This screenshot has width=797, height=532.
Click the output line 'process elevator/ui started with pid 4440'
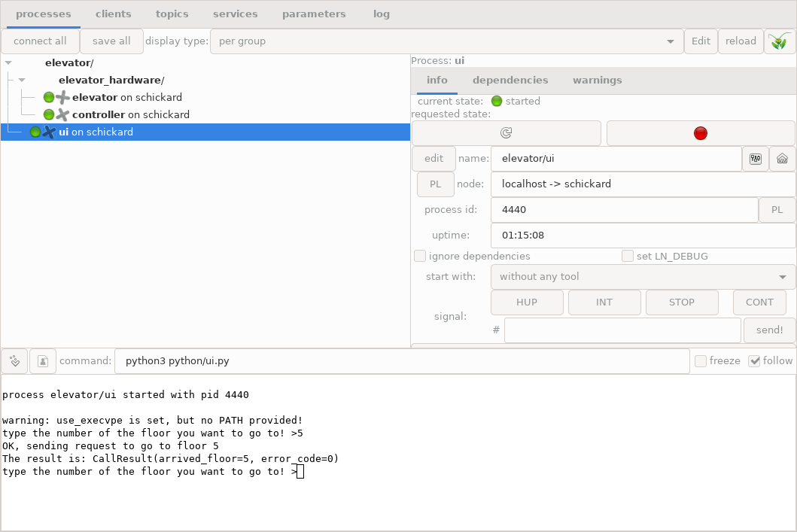pyautogui.click(x=126, y=395)
